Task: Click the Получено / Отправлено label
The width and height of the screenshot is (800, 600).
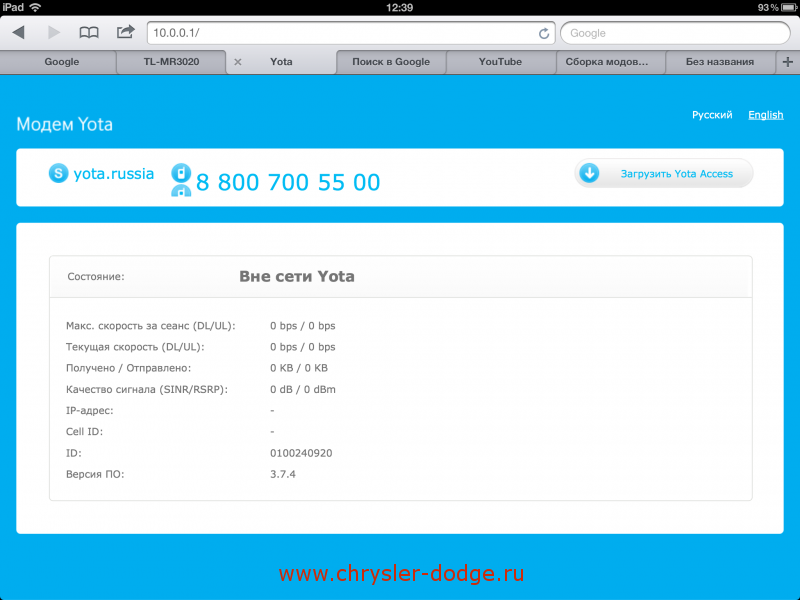Action: (x=129, y=368)
